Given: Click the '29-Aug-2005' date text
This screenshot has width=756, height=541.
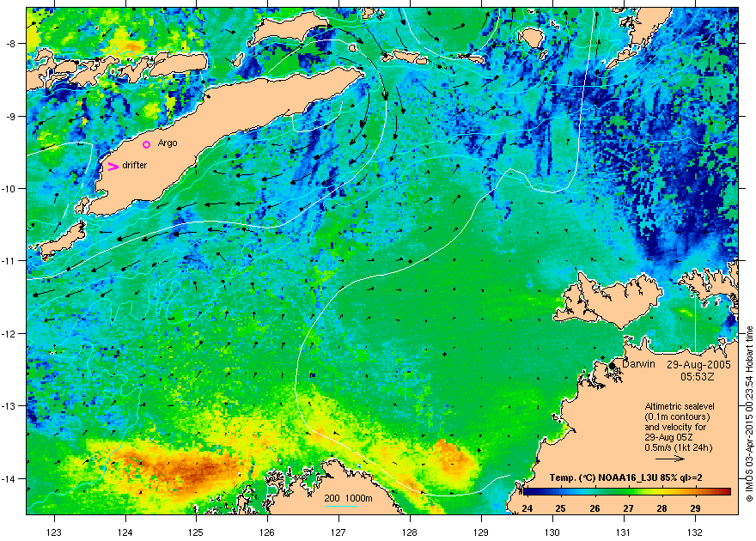Looking at the screenshot, I should [698, 365].
